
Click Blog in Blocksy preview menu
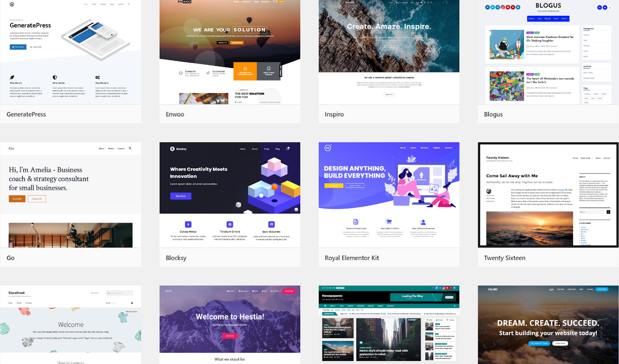pos(277,149)
